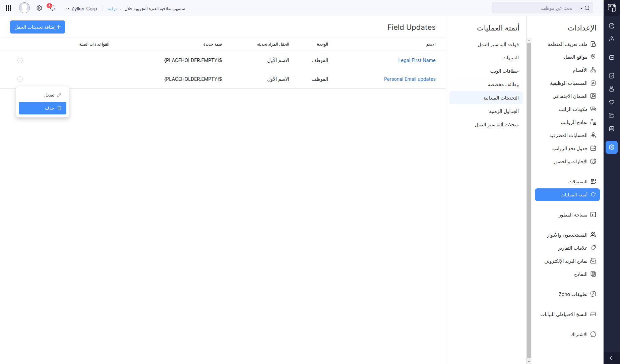Select the active settings icon in rail
620x364 pixels.
612,147
